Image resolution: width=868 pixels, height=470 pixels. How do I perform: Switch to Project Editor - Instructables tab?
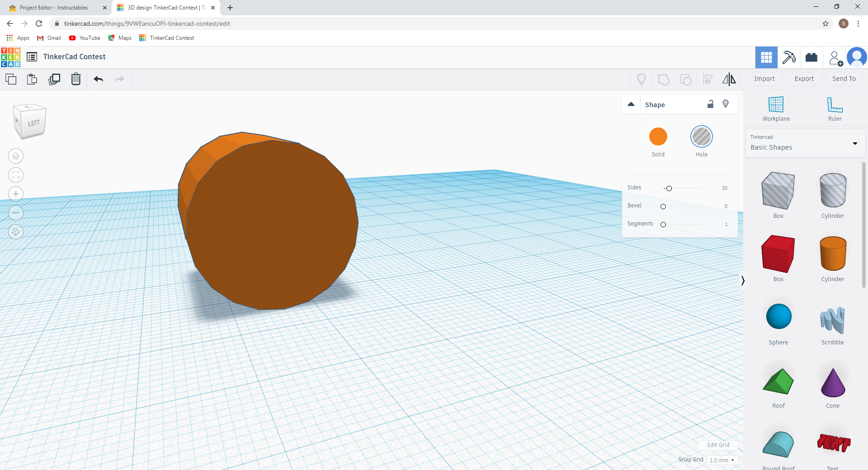(x=54, y=8)
